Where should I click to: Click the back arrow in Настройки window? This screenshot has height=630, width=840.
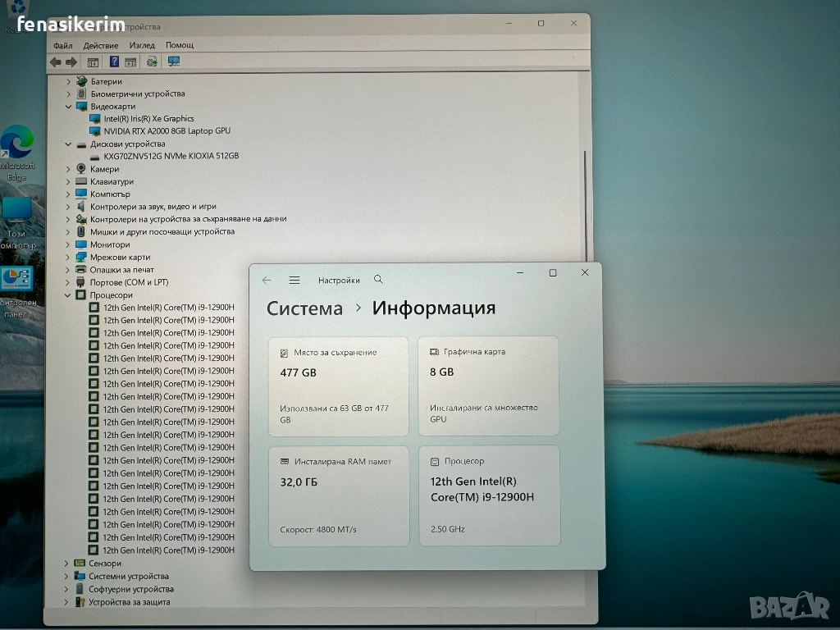tap(267, 281)
